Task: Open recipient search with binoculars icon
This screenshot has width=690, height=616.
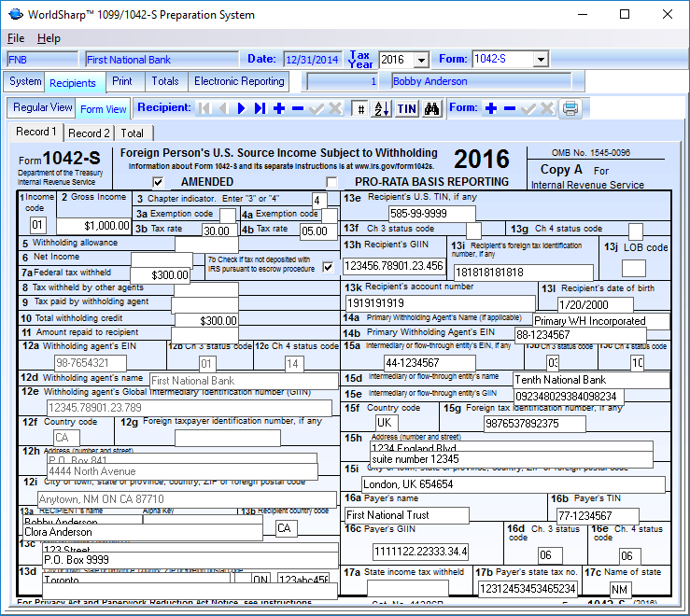Action: tap(431, 108)
